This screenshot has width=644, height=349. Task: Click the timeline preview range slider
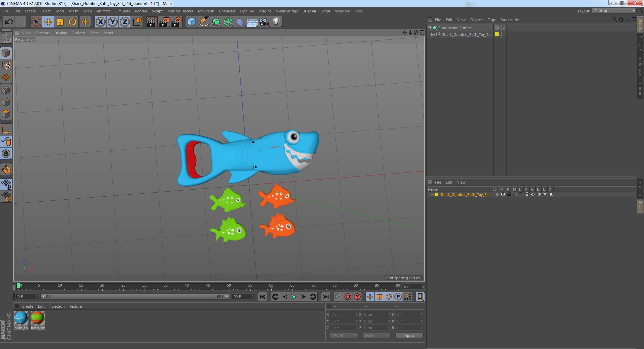pyautogui.click(x=135, y=296)
